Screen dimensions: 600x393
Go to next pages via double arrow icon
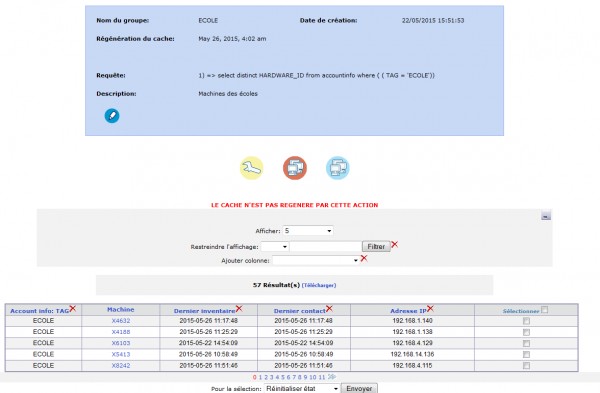(332, 377)
